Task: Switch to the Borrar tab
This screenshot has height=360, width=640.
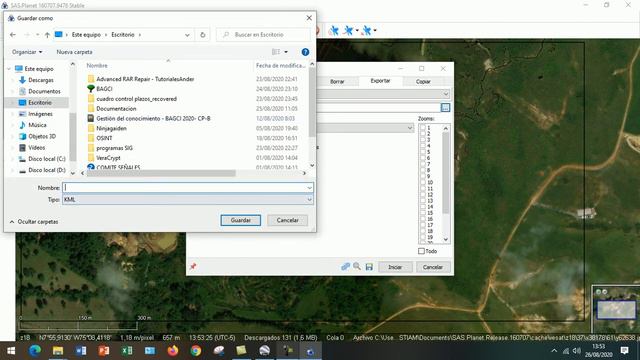Action: [x=337, y=82]
